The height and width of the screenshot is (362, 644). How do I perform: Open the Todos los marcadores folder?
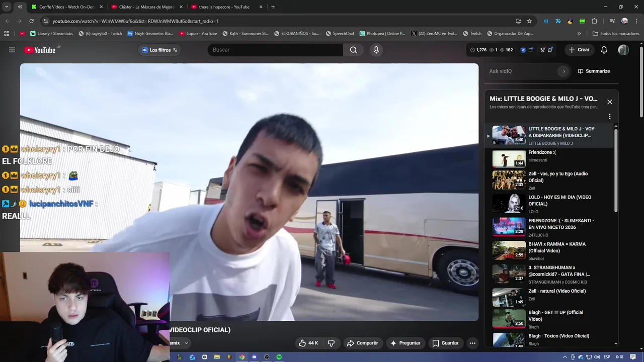[x=616, y=34]
